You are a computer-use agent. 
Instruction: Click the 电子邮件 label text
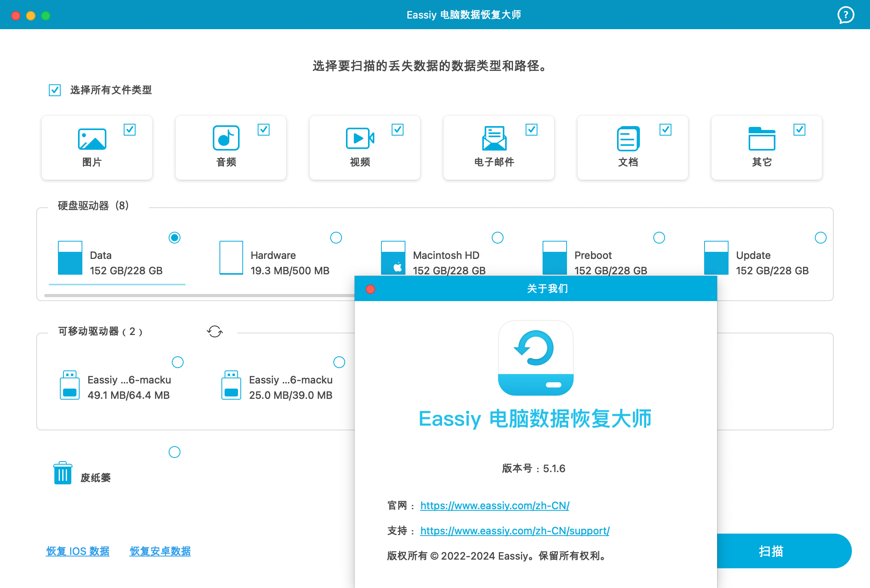(494, 162)
